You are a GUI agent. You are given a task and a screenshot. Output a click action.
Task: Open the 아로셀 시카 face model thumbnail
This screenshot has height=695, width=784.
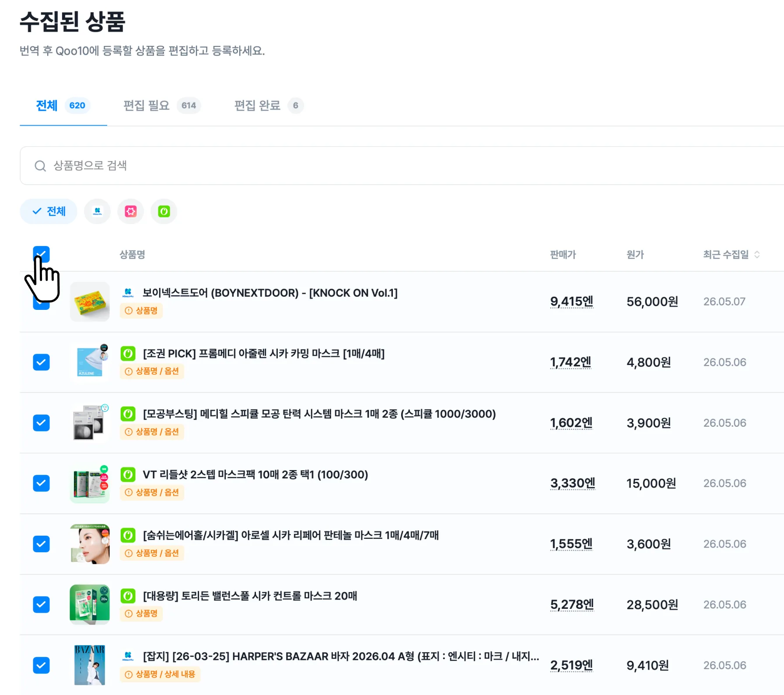pyautogui.click(x=90, y=544)
